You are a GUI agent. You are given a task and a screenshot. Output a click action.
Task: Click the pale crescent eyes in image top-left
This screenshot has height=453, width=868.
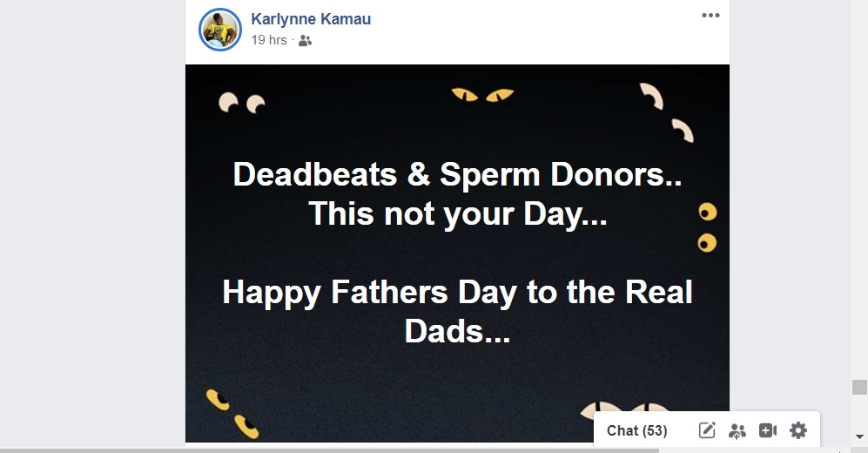click(242, 103)
